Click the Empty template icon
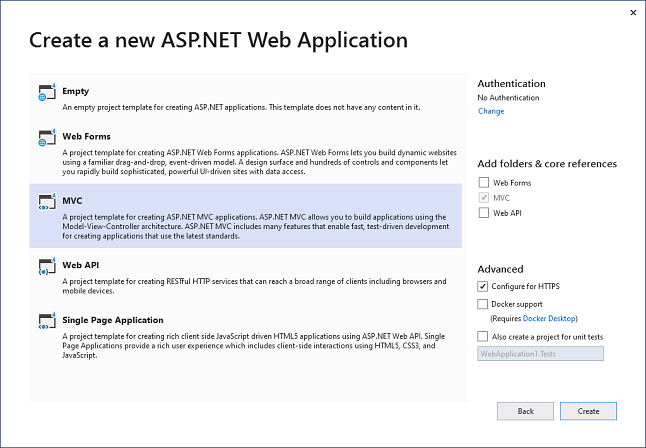 tap(47, 95)
